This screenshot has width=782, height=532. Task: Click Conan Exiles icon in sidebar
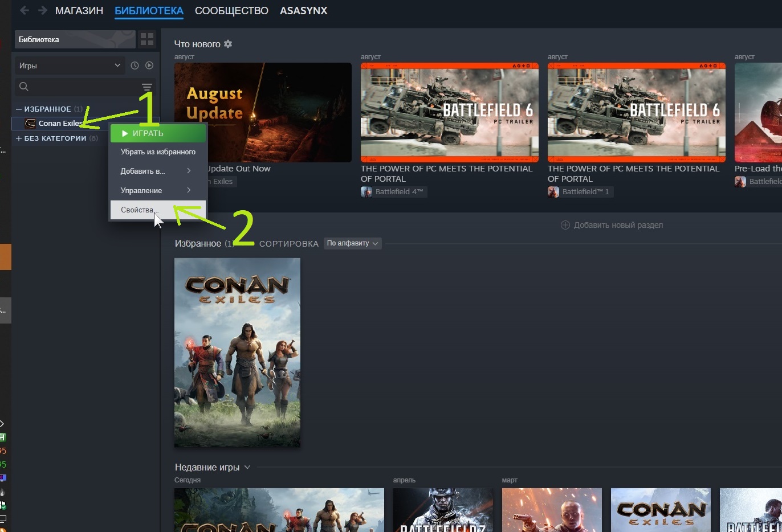(30, 123)
